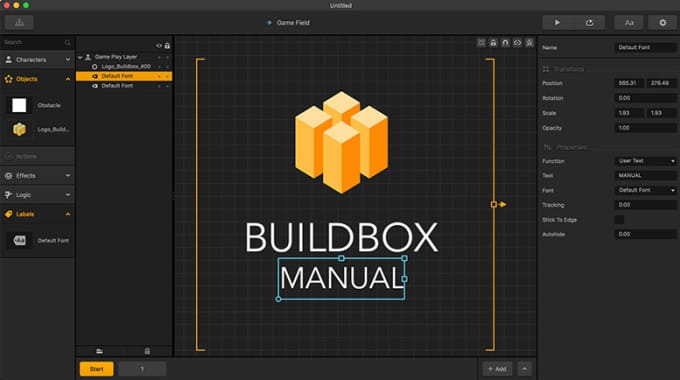Expand the Effects section

[x=37, y=176]
